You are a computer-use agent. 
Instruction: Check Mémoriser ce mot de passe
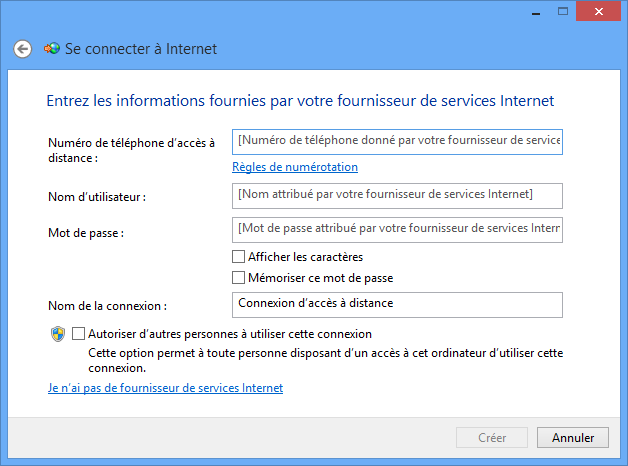[238, 277]
